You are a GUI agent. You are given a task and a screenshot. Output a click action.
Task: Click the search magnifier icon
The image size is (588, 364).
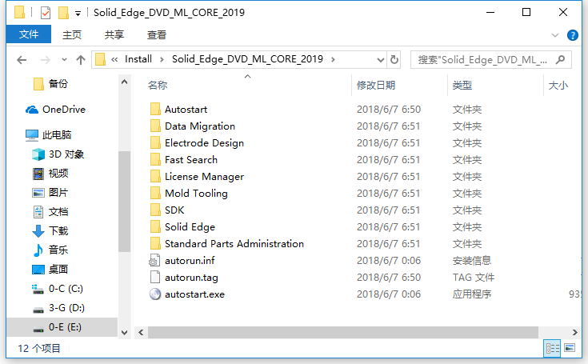tap(560, 60)
